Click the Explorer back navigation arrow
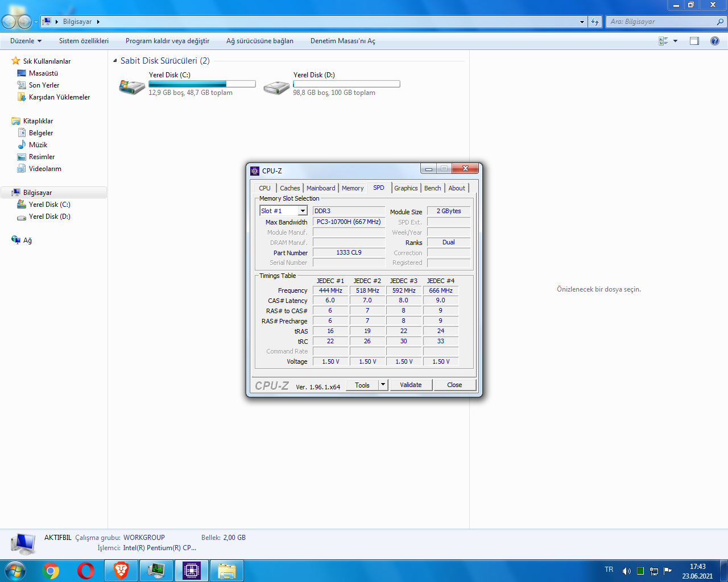Screen dimensions: 728x582 pos(9,22)
